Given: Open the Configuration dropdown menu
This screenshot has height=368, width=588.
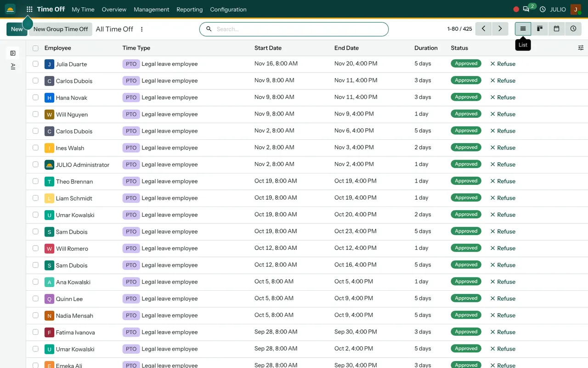Looking at the screenshot, I should (228, 9).
